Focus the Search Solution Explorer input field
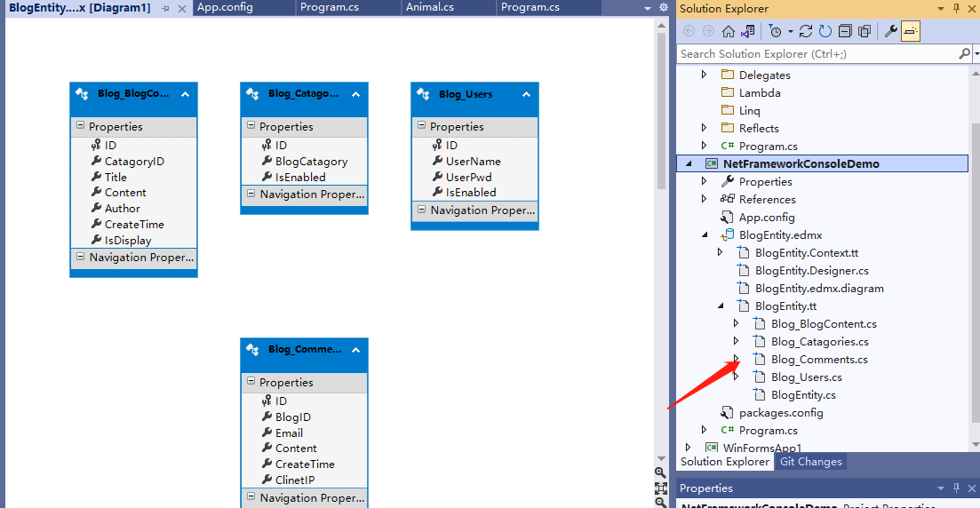The height and width of the screenshot is (508, 980). pos(817,54)
